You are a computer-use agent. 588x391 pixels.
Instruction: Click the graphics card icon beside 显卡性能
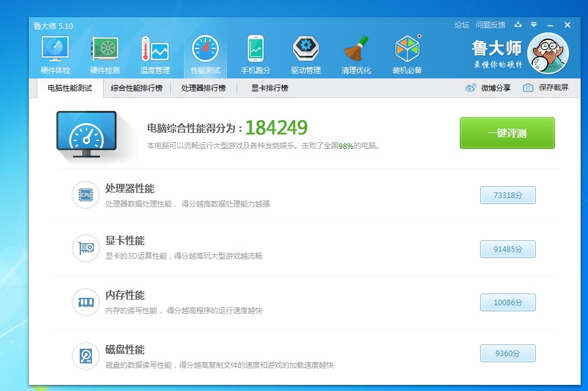point(86,248)
